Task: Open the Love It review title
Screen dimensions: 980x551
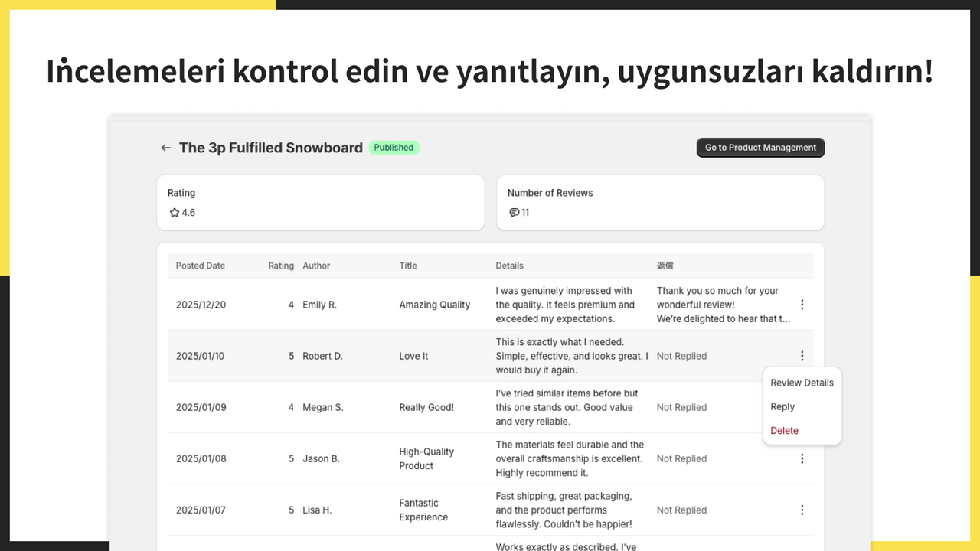Action: coord(413,356)
